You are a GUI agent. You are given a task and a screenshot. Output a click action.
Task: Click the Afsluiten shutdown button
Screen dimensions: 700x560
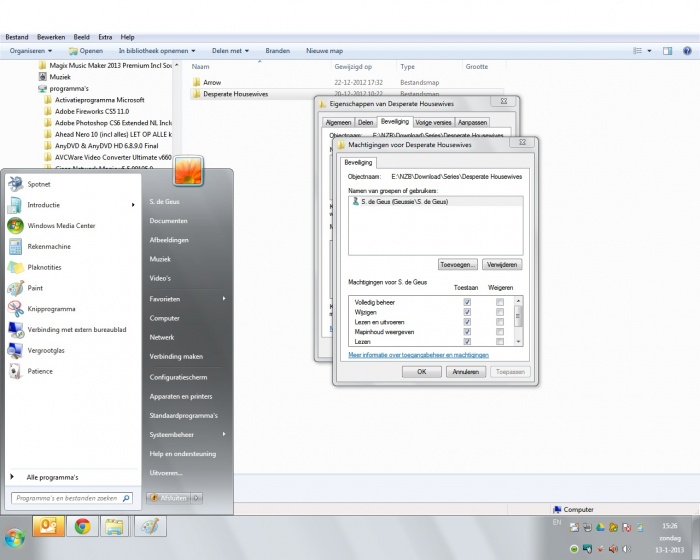point(169,498)
